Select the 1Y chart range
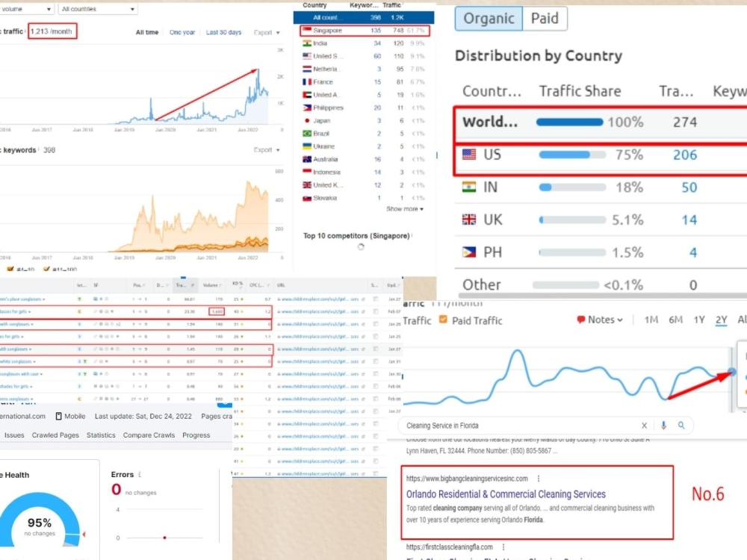 point(699,320)
